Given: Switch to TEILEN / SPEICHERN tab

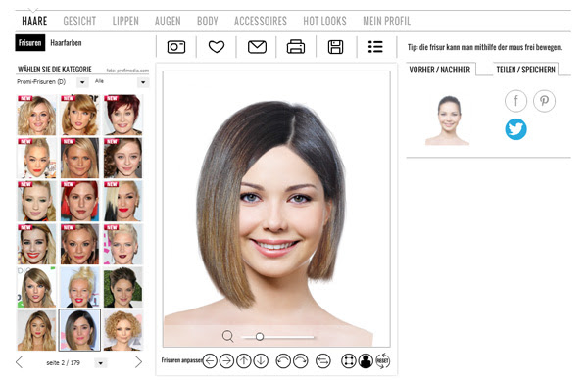Looking at the screenshot, I should click(x=525, y=70).
